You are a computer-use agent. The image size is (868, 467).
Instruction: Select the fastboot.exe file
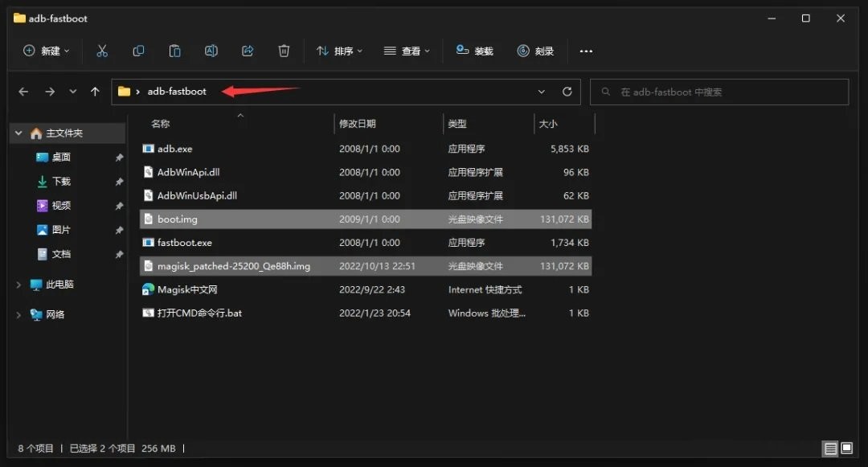(366, 243)
